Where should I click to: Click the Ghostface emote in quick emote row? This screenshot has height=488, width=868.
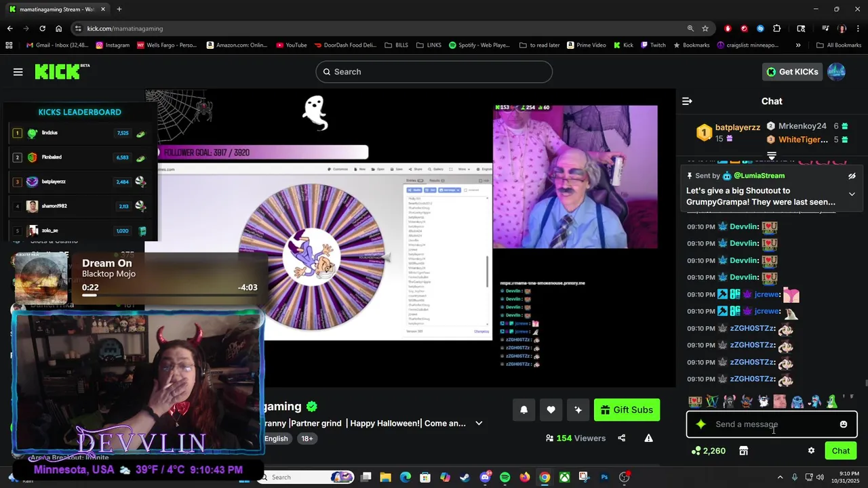(729, 402)
